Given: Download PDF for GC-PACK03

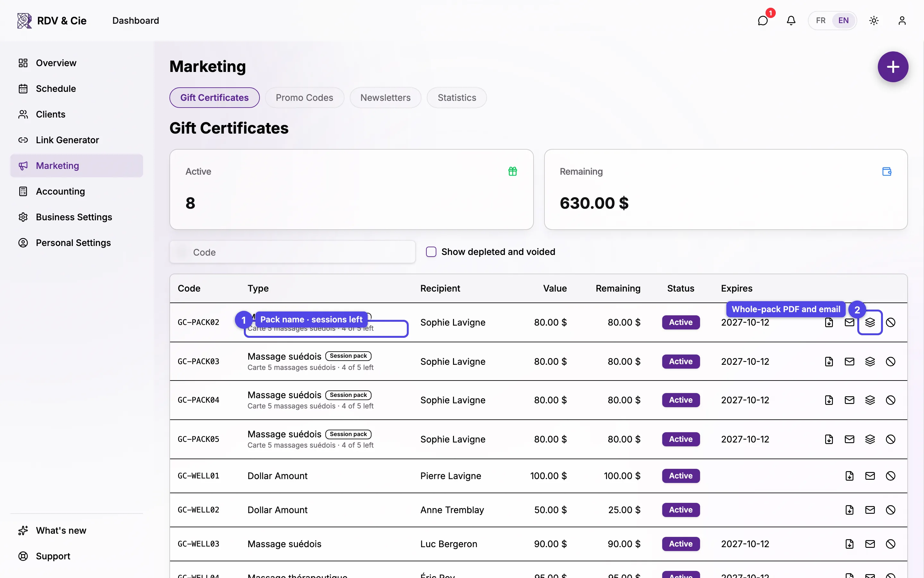Looking at the screenshot, I should pos(828,361).
